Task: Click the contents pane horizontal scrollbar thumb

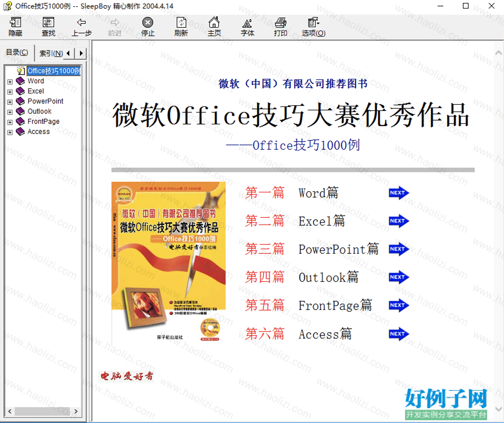Action: click(42, 411)
